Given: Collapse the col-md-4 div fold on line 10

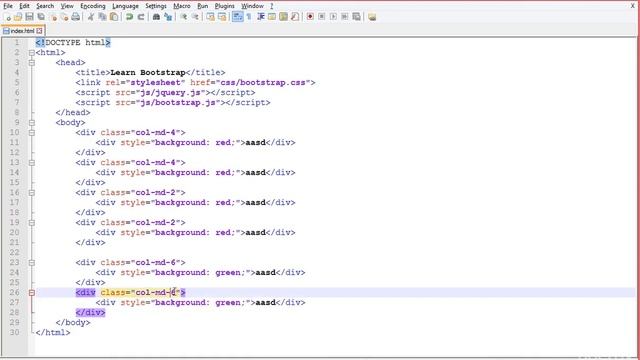Looking at the screenshot, I should click(x=32, y=133).
